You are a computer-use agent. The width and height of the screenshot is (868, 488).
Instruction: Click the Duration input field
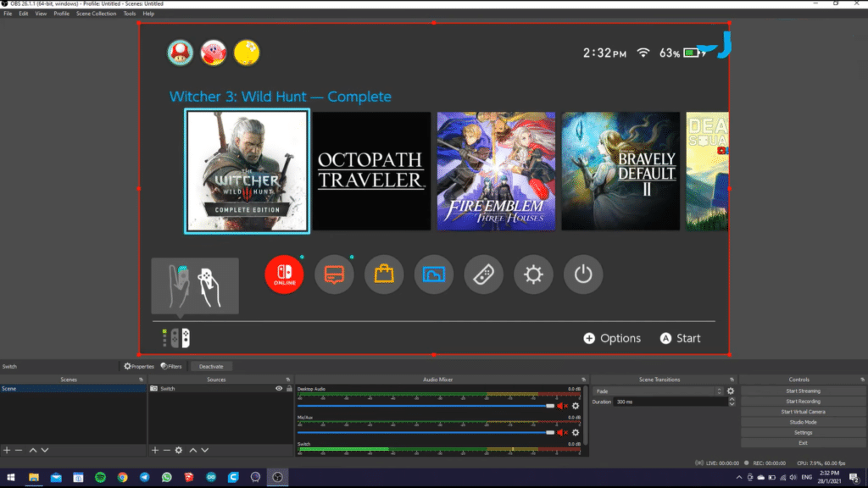670,402
